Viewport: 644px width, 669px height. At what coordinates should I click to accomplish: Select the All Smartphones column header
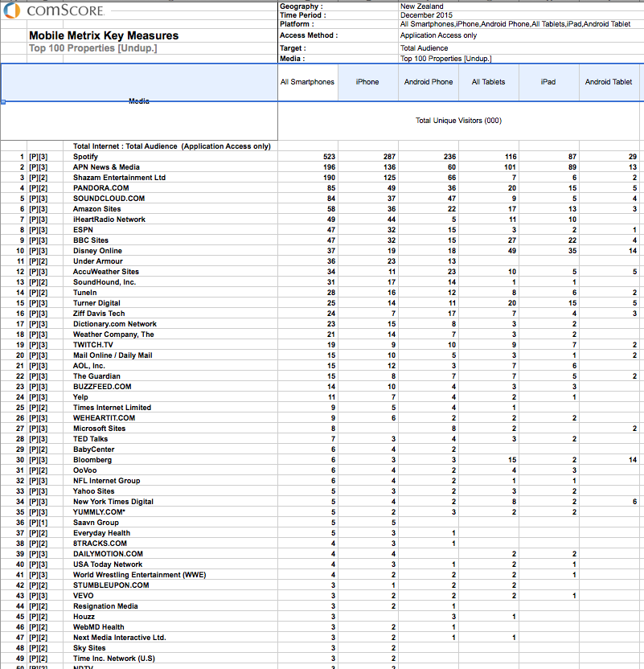[307, 82]
